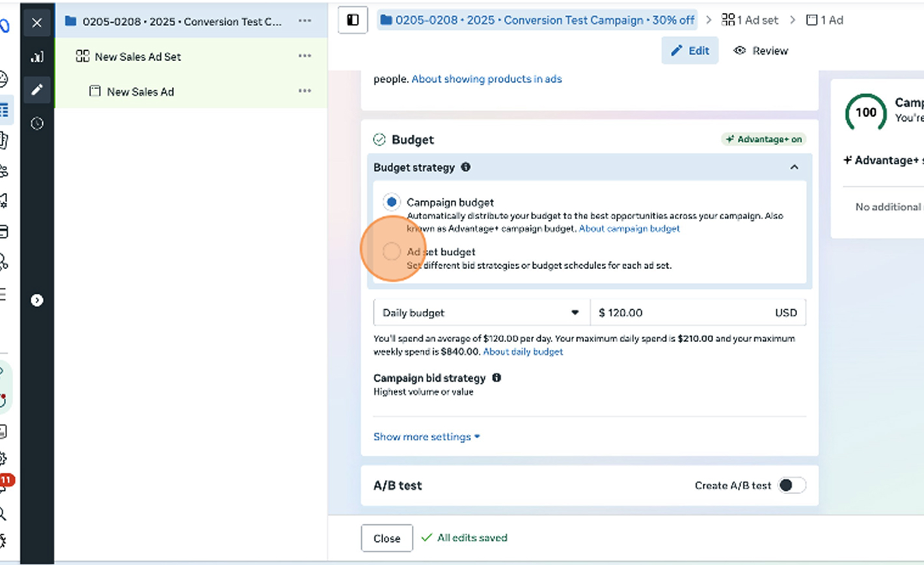Open more options for New Sales Ad Set

pyautogui.click(x=305, y=56)
